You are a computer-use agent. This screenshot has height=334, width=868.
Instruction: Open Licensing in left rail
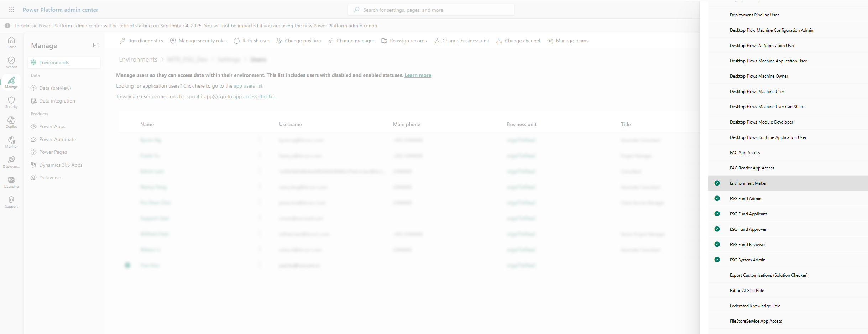[11, 182]
